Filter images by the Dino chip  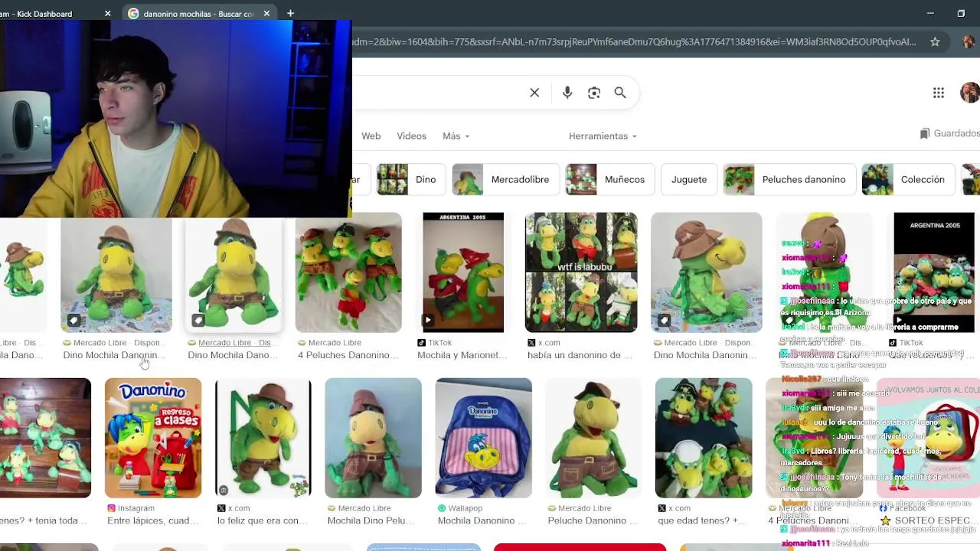411,179
